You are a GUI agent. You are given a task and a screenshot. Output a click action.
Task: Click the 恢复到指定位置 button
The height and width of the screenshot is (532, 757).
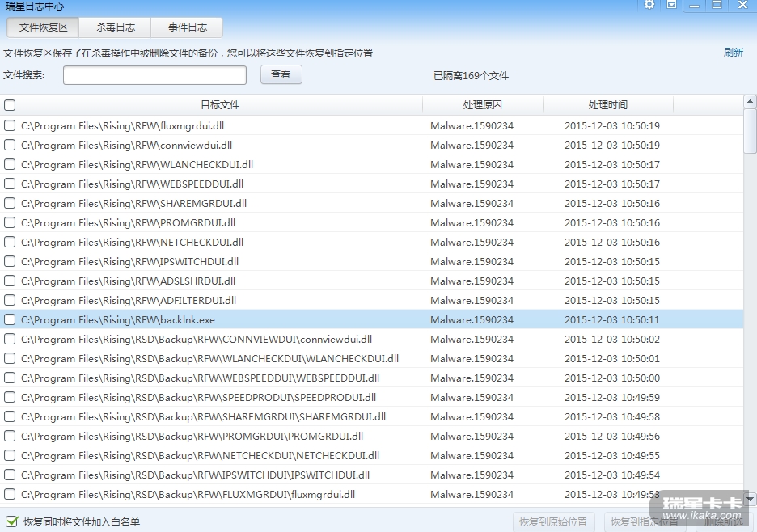click(x=644, y=521)
